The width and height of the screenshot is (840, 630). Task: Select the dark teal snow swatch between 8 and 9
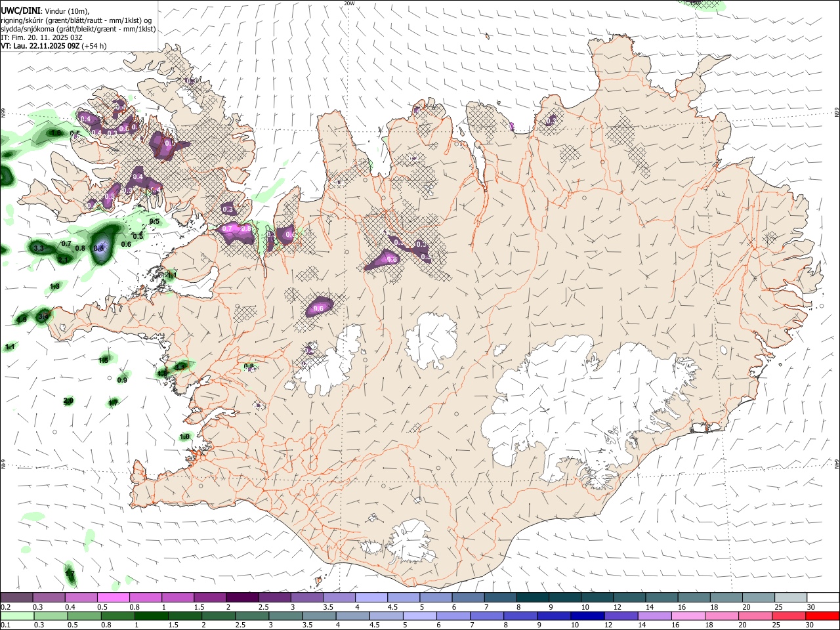click(532, 598)
